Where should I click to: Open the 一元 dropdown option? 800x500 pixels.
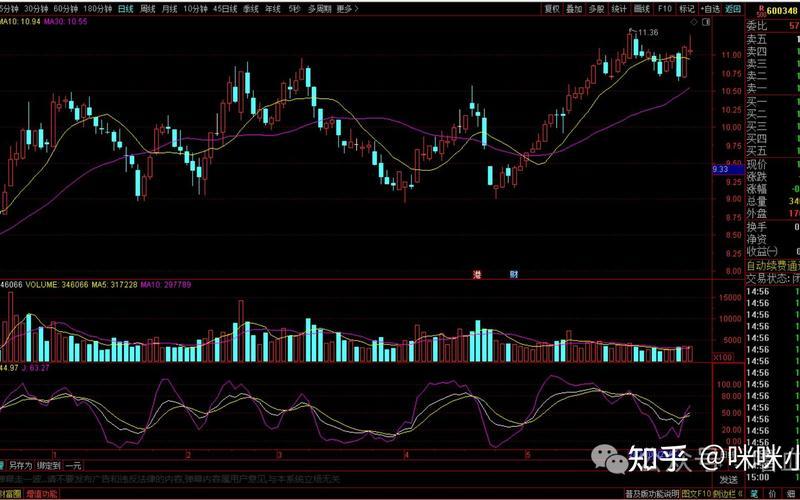point(73,465)
